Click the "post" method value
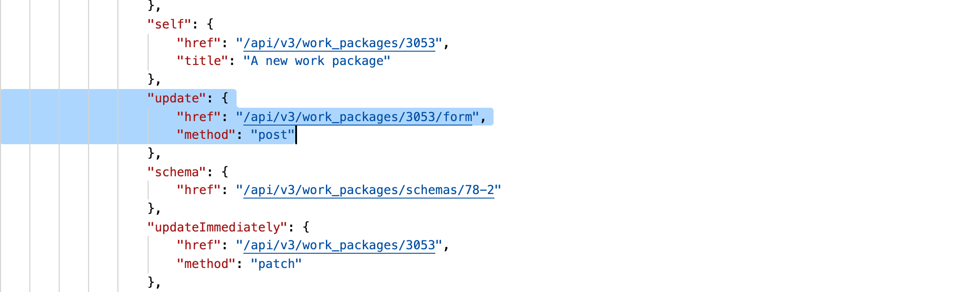Viewport: 980px width, 292px height. [273, 135]
